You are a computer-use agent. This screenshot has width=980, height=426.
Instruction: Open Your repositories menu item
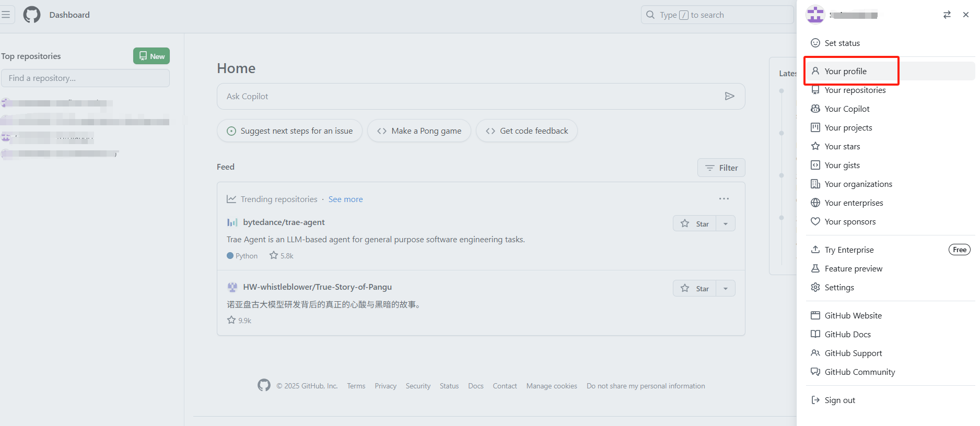891,90
